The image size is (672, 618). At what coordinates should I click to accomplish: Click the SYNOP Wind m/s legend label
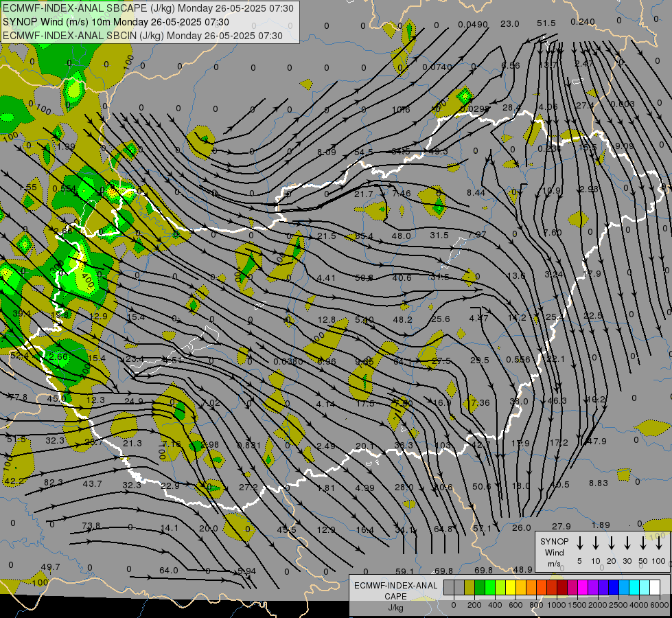tap(554, 552)
